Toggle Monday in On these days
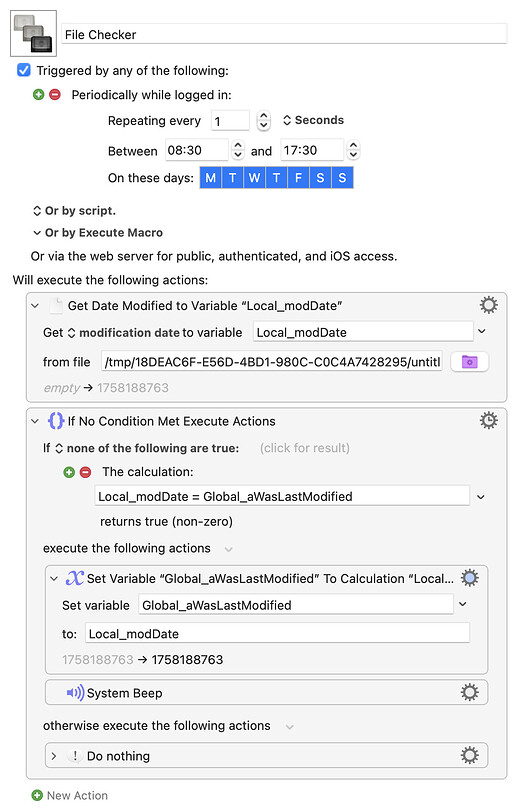 click(210, 177)
